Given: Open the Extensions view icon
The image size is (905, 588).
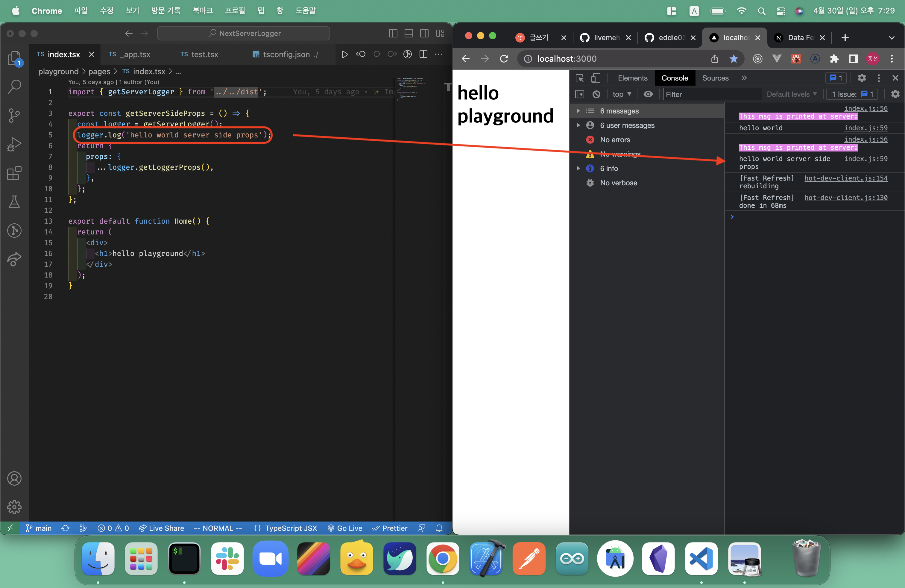Looking at the screenshot, I should (x=14, y=173).
